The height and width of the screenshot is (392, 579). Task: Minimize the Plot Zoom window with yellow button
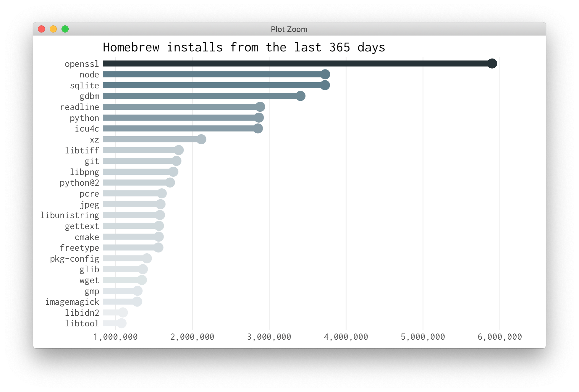(x=53, y=29)
